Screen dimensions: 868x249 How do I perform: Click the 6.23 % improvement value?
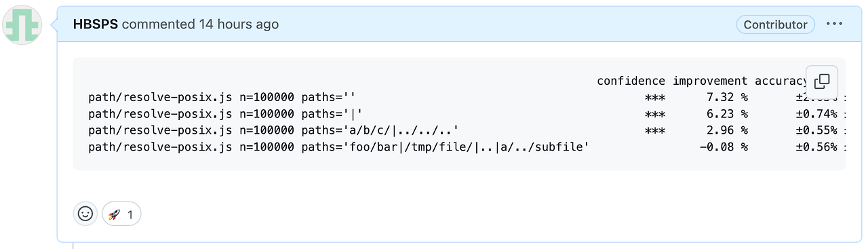(x=725, y=113)
